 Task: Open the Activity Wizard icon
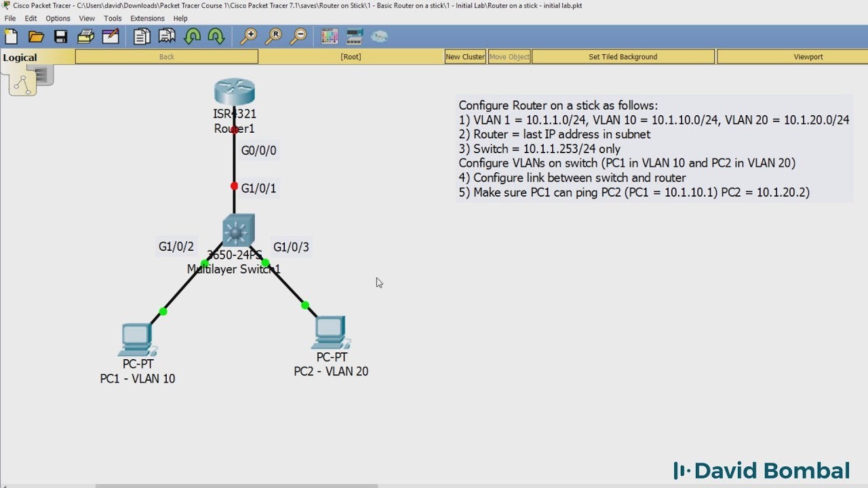pyautogui.click(x=111, y=37)
